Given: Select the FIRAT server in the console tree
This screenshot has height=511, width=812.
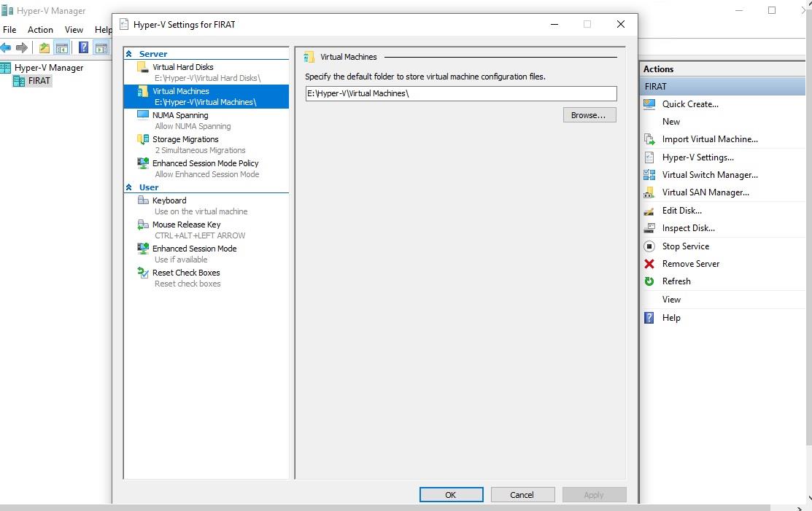Looking at the screenshot, I should point(39,81).
